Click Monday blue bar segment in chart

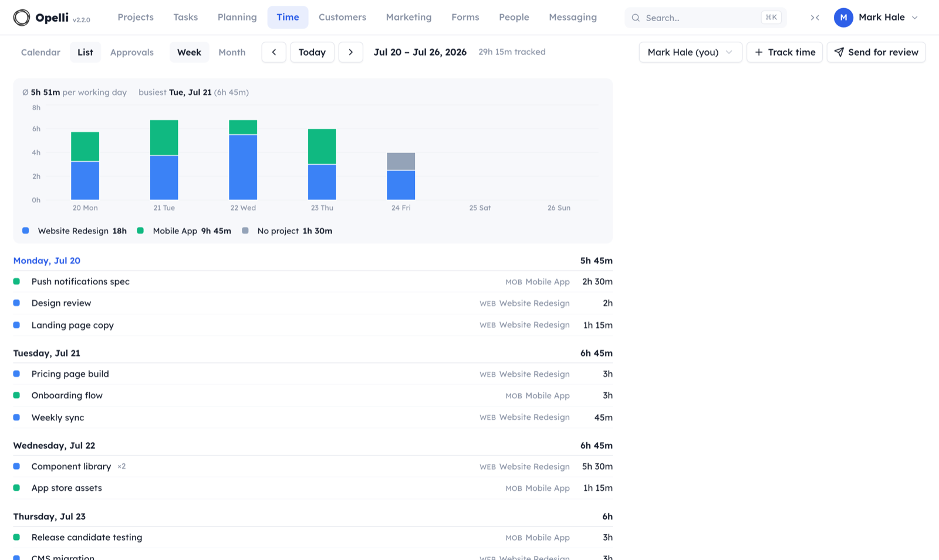click(x=85, y=181)
